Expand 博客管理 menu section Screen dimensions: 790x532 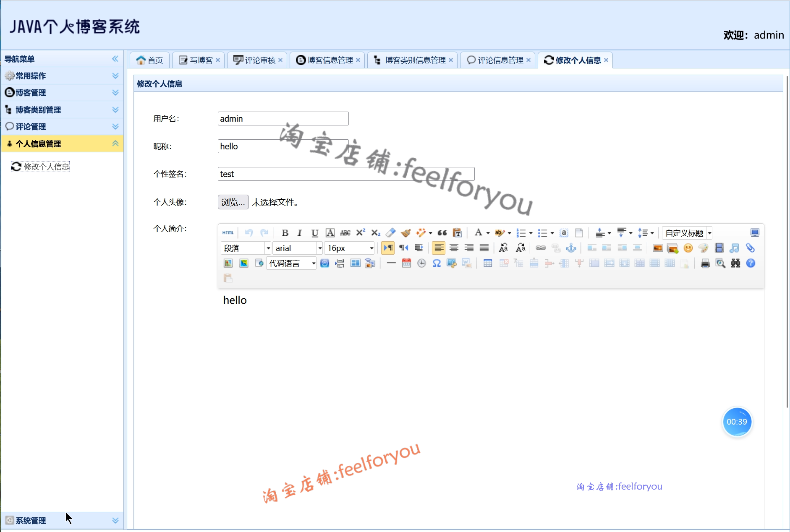(x=63, y=93)
